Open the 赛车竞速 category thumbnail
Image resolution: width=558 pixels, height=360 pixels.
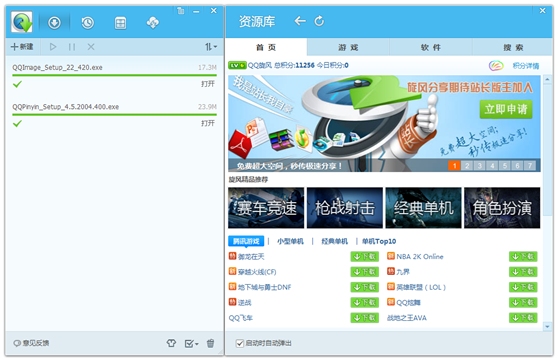[266, 208]
